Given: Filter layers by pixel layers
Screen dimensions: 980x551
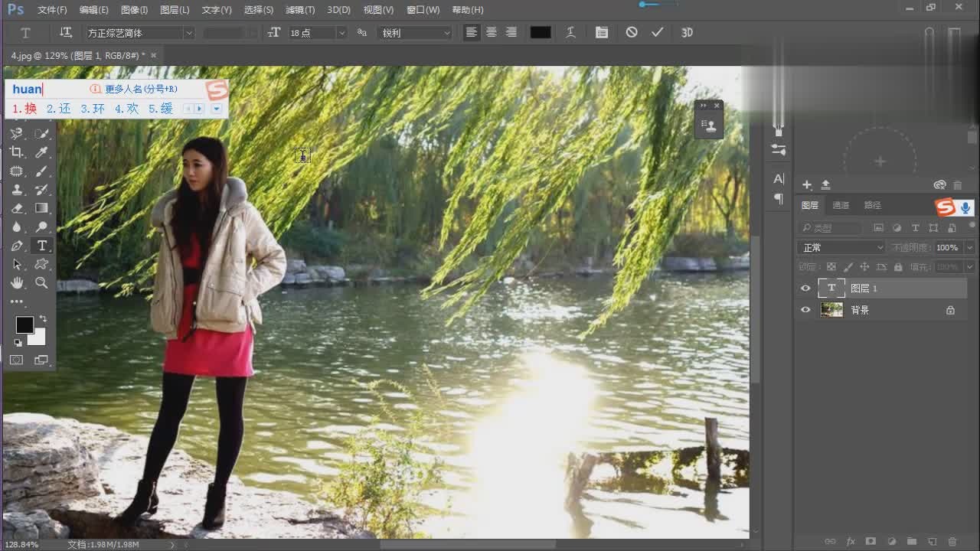Looking at the screenshot, I should (x=878, y=228).
